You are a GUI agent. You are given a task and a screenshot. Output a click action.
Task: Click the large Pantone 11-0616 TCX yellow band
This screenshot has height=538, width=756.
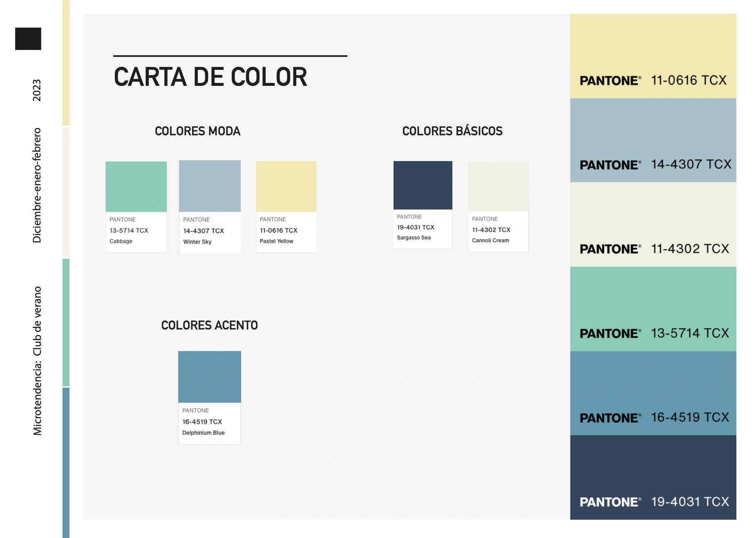tap(653, 56)
